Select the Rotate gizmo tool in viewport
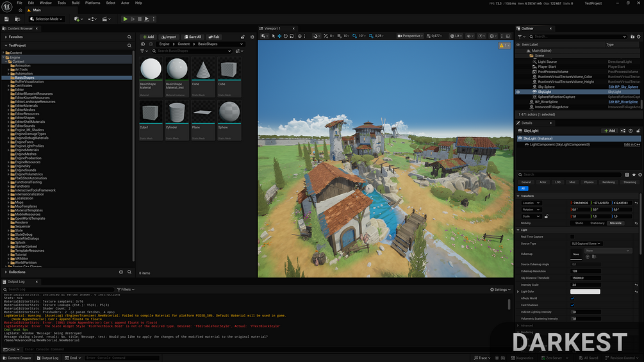The width and height of the screenshot is (644, 362). 286,36
